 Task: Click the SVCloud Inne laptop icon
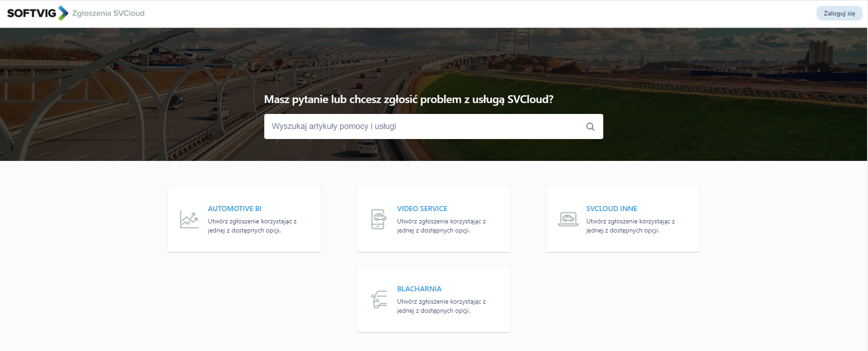(x=568, y=219)
